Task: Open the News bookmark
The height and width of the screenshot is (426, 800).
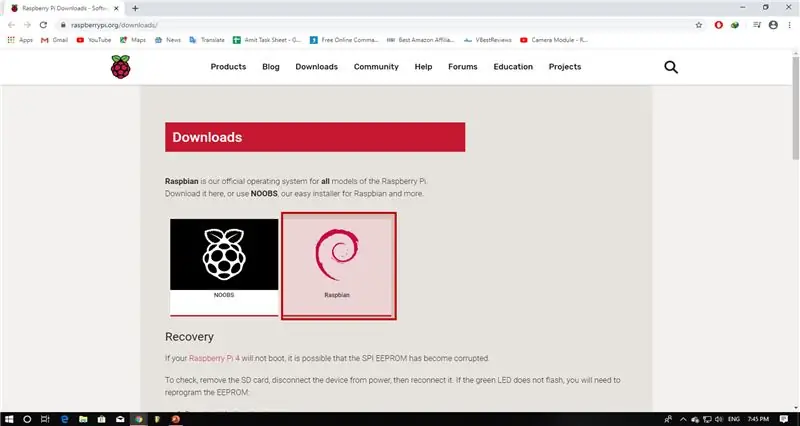Action: tap(168, 40)
